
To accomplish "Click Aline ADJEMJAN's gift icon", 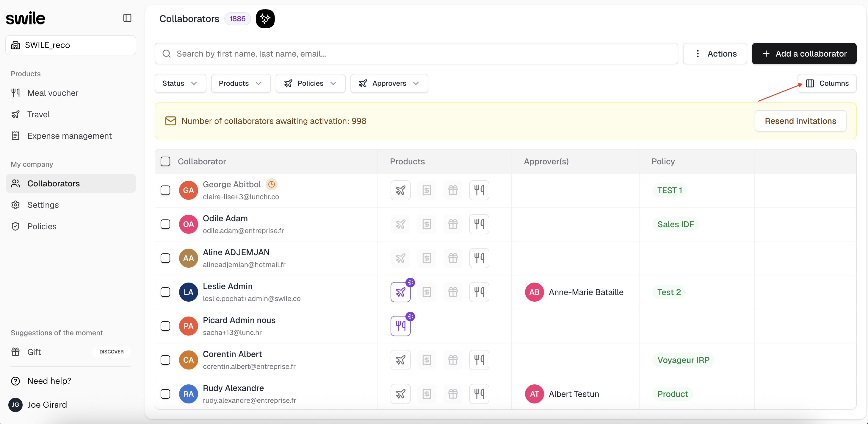I will 453,258.
